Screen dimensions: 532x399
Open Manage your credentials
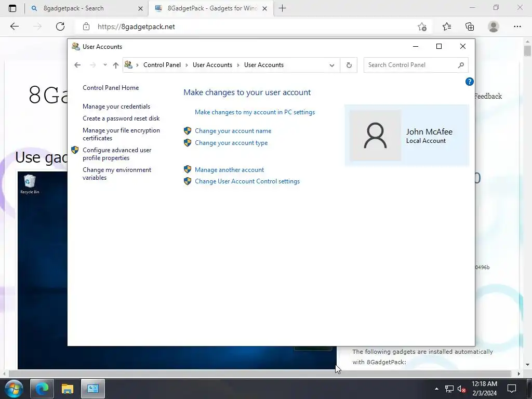click(116, 107)
